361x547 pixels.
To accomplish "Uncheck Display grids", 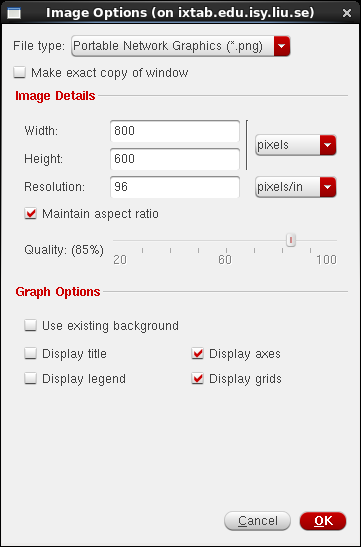I will point(197,379).
